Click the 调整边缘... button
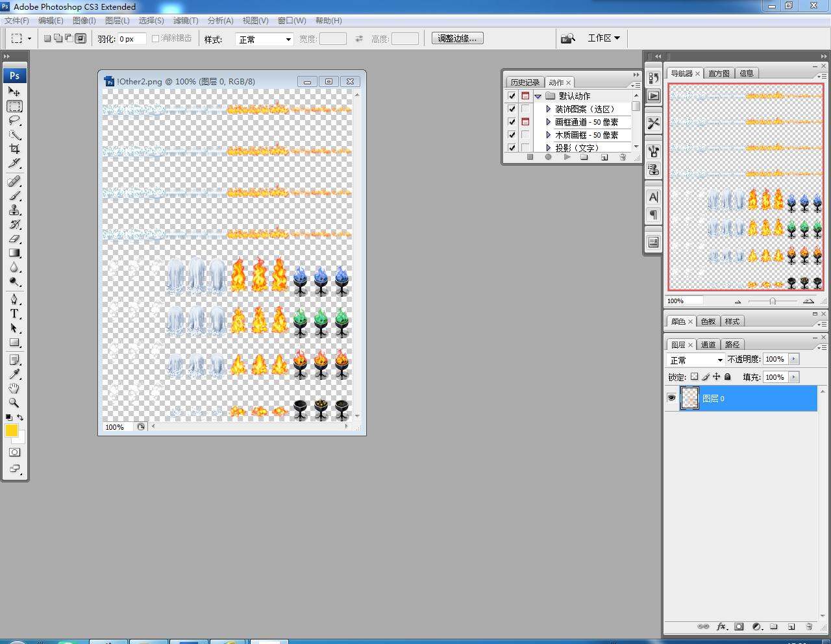This screenshot has width=831, height=644. click(x=458, y=38)
